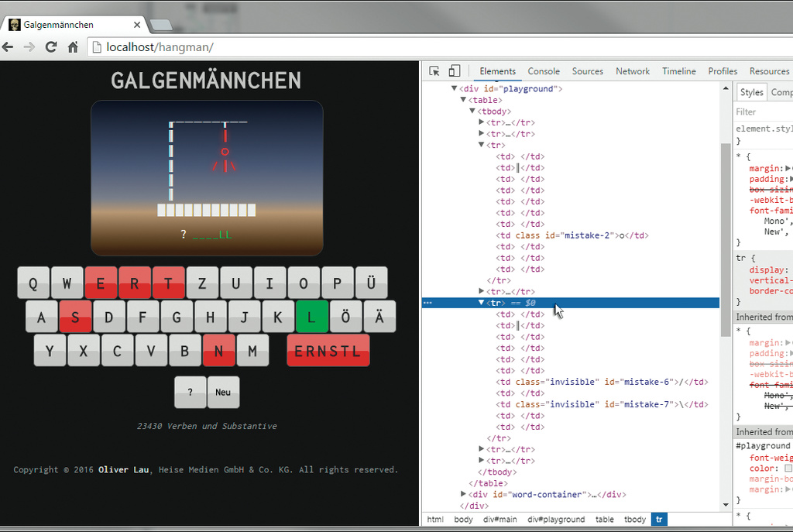Toggle DevTools device mode icon
Image resolution: width=793 pixels, height=532 pixels.
pos(454,70)
